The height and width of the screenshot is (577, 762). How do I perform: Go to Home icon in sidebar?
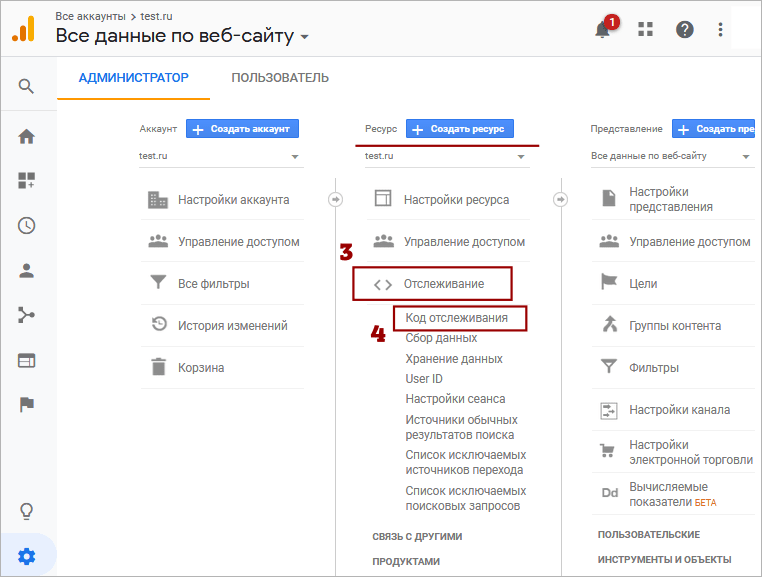(27, 137)
